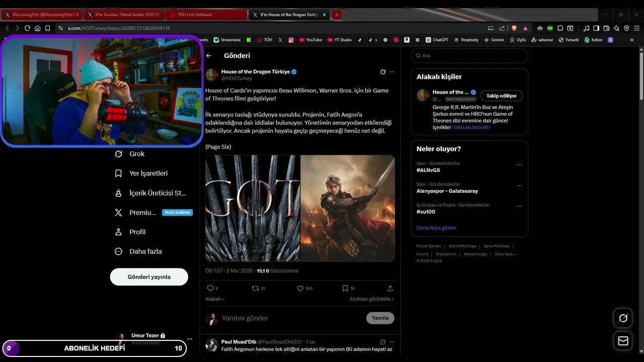Screen dimensions: 644x362
Task: Open Yer İşaretleri bookmarks in sidebar
Action: tap(141, 173)
